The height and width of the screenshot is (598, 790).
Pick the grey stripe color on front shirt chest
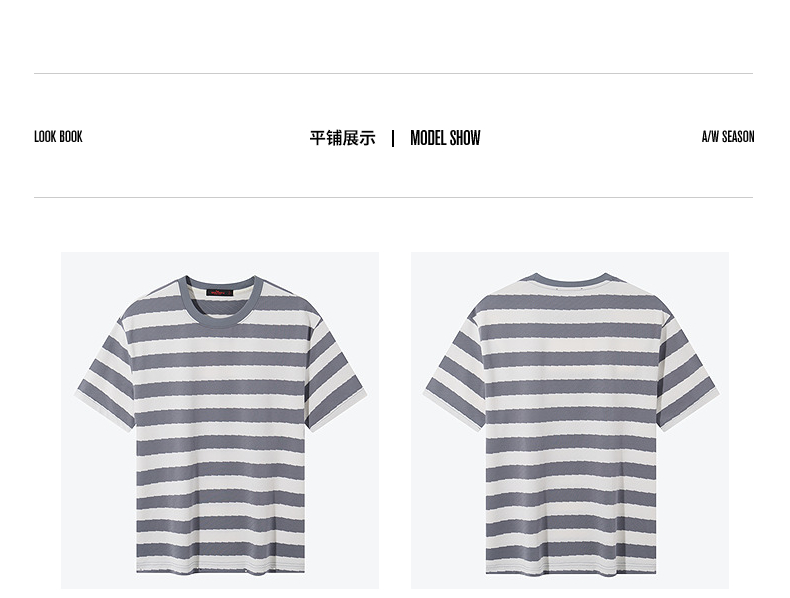(220, 360)
